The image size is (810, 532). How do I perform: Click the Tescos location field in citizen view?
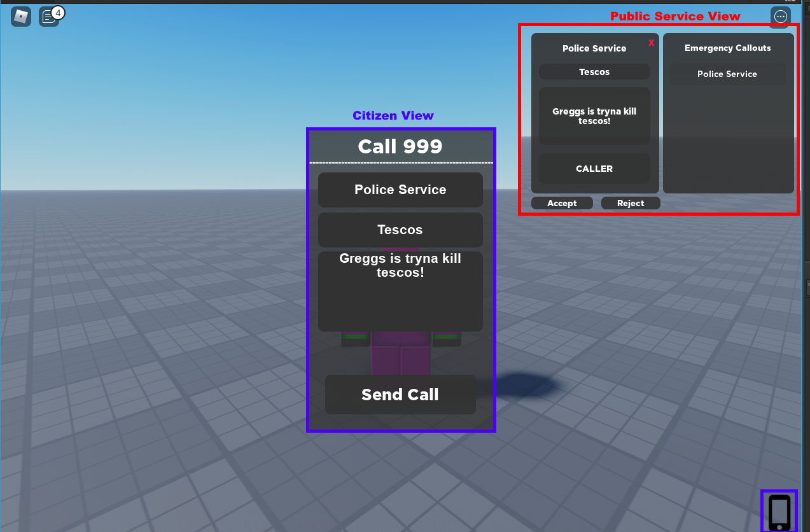pos(400,230)
